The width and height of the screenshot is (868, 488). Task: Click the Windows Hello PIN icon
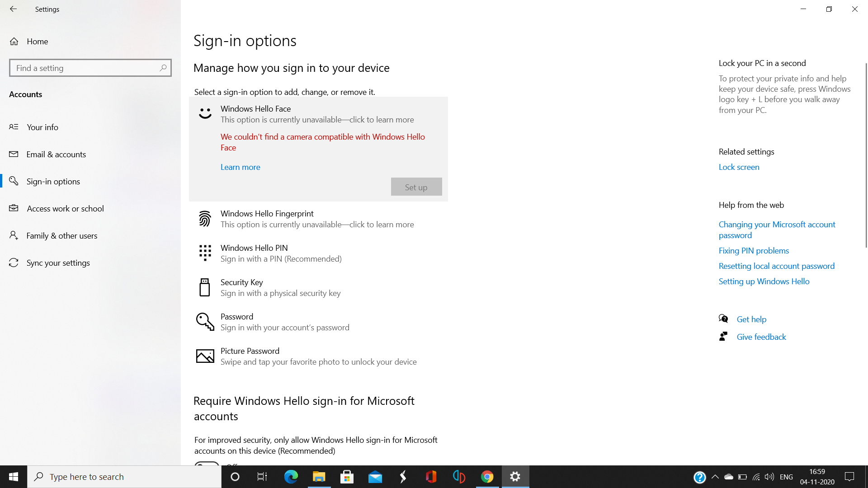tap(204, 253)
